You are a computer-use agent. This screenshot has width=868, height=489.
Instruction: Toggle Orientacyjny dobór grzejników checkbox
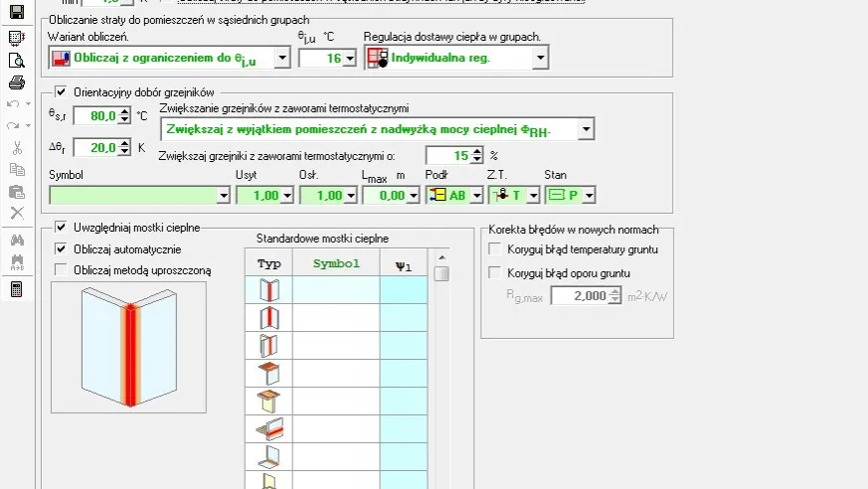point(61,92)
